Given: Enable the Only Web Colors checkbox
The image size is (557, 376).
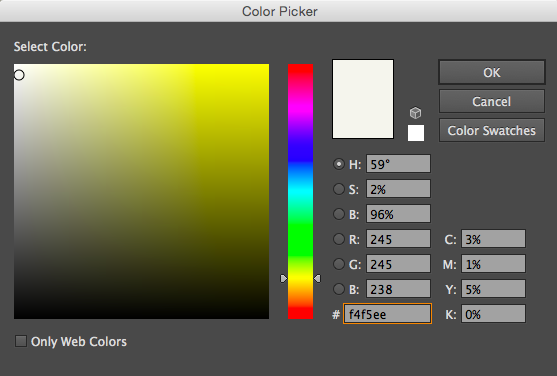Looking at the screenshot, I should 21,341.
